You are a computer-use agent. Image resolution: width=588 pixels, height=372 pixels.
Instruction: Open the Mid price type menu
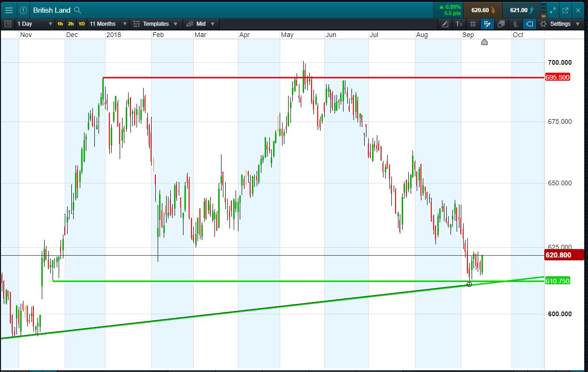[200, 24]
